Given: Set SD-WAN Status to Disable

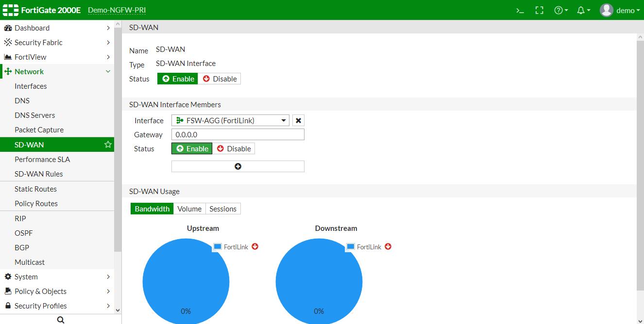Looking at the screenshot, I should 220,79.
